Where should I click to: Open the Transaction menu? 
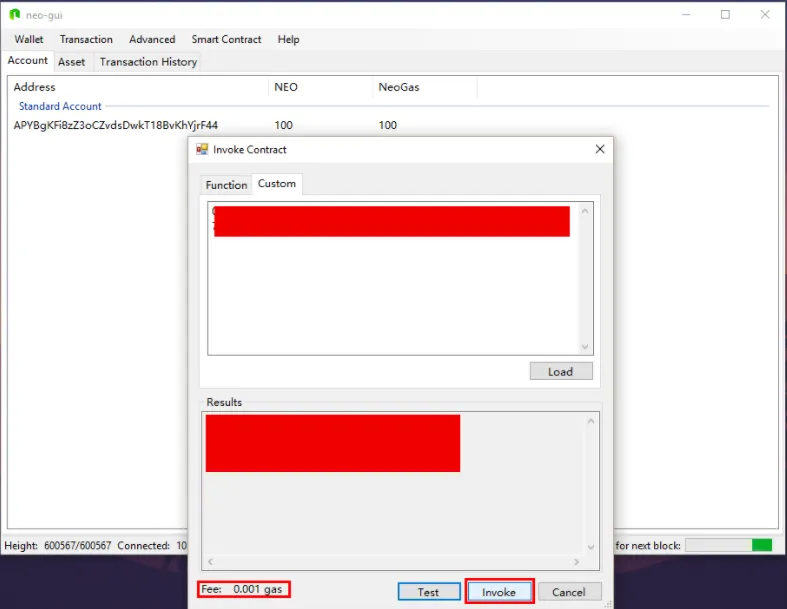coord(86,39)
